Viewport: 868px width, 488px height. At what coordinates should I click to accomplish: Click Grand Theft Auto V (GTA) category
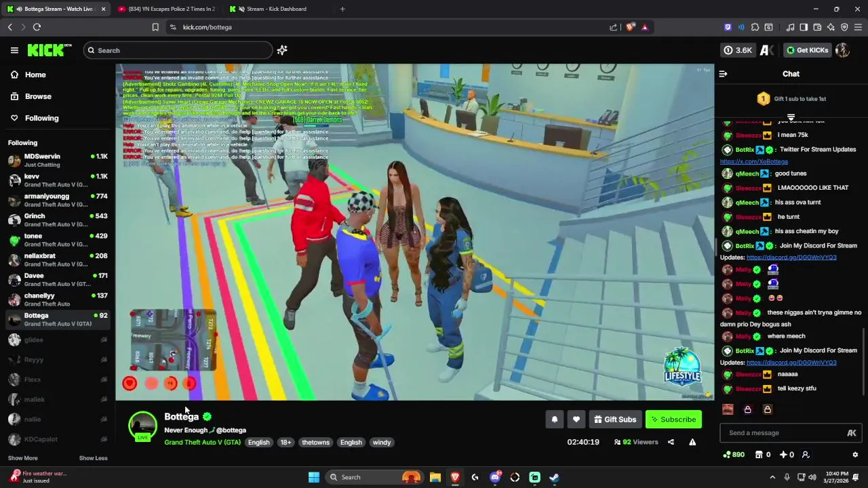coord(202,443)
